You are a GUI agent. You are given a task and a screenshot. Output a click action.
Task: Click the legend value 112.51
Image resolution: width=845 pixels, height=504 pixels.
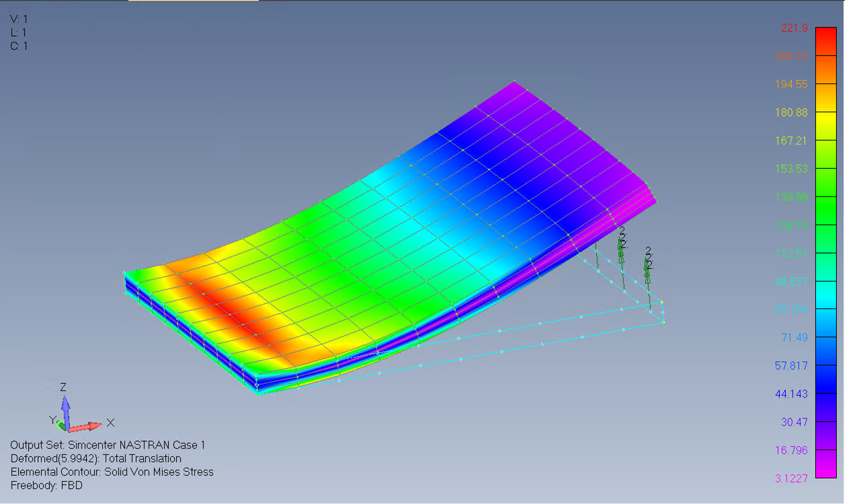(x=791, y=253)
